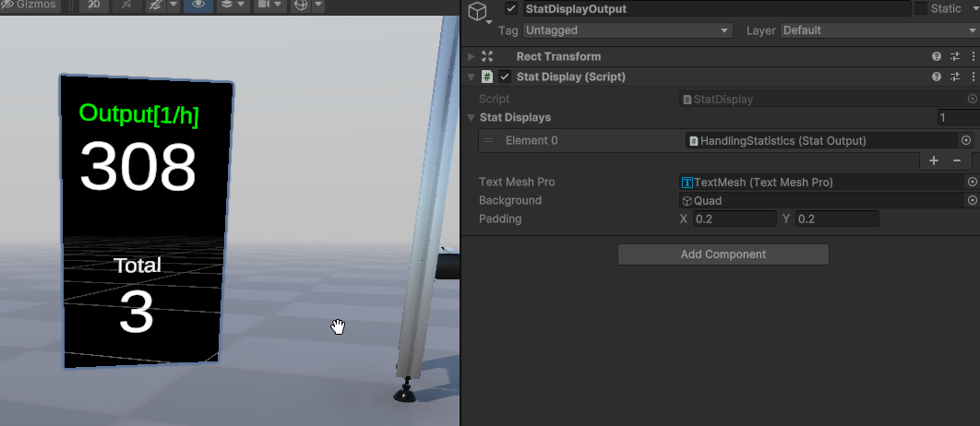
Task: Disable the Stat Display script checkbox
Action: 505,77
